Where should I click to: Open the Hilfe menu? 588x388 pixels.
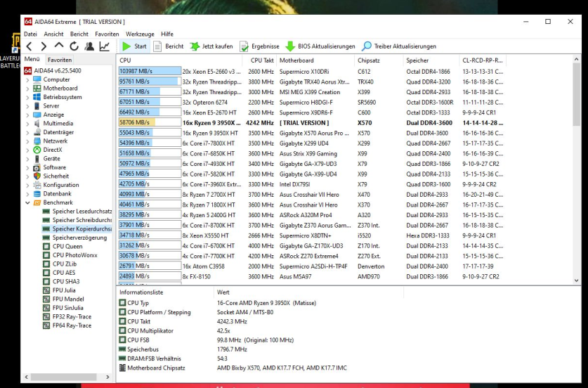(167, 34)
